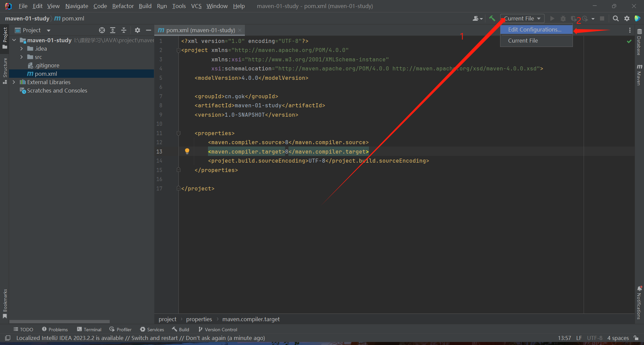
Task: Open editor tab options three-dot menu
Action: (630, 30)
